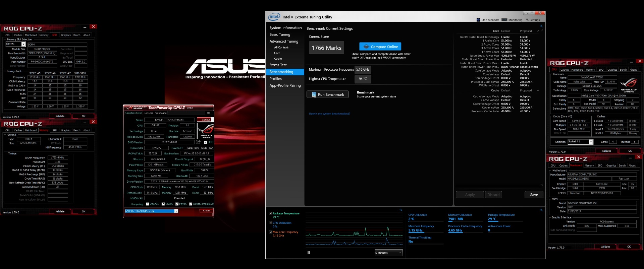The image size is (644, 269).
Task: Click OK in CPU-Z Mainboard window
Action: (629, 247)
